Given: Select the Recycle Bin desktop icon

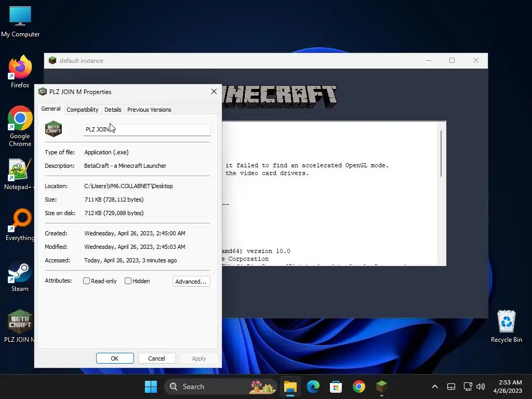Looking at the screenshot, I should pos(506,326).
